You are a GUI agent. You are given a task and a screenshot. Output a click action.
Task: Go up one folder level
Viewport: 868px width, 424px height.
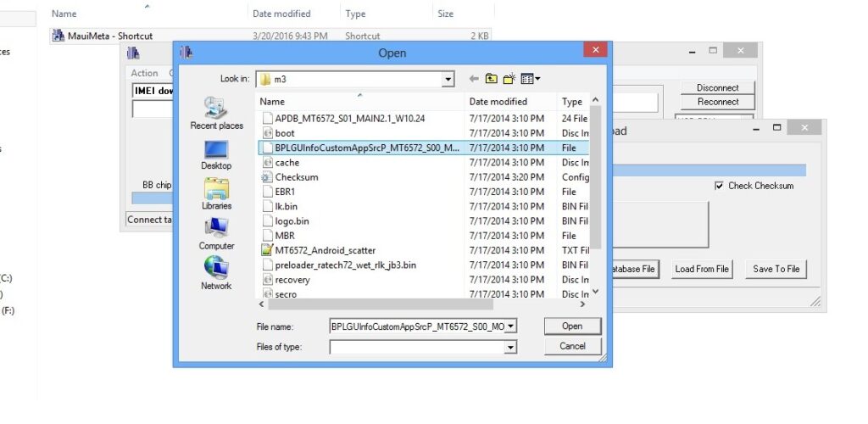[492, 79]
